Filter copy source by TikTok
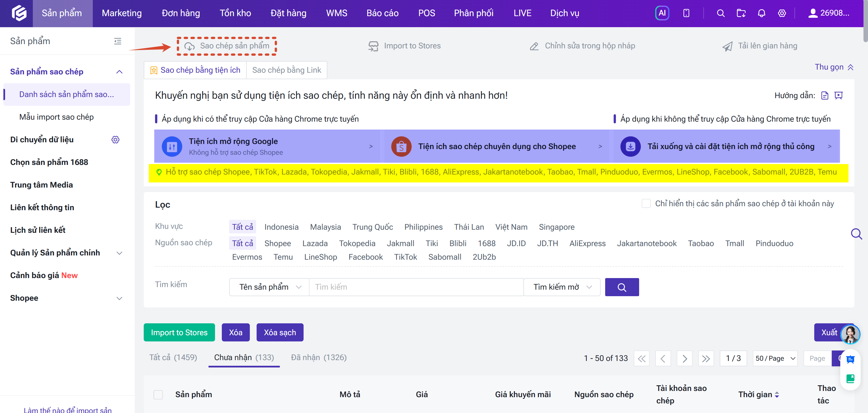Viewport: 868px width, 413px height. pyautogui.click(x=405, y=257)
